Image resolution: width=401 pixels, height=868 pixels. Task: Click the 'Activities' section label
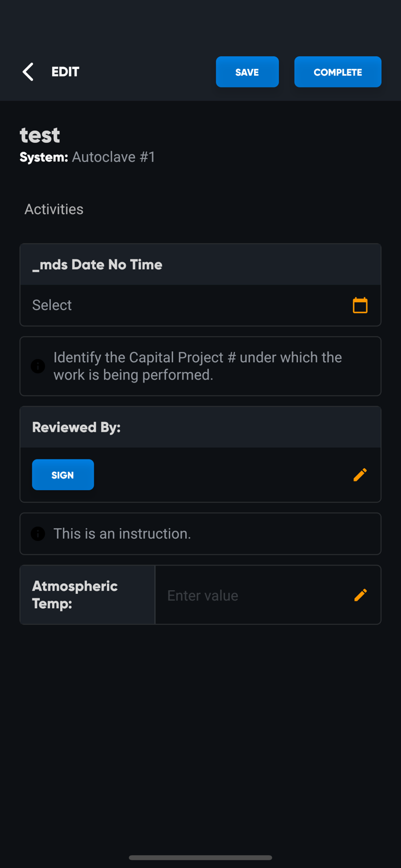pos(54,209)
